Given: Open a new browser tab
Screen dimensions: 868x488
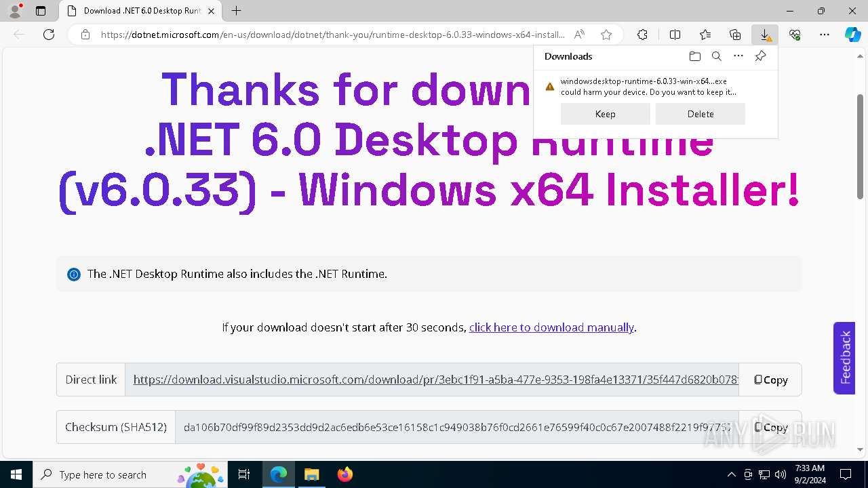Looking at the screenshot, I should point(236,11).
